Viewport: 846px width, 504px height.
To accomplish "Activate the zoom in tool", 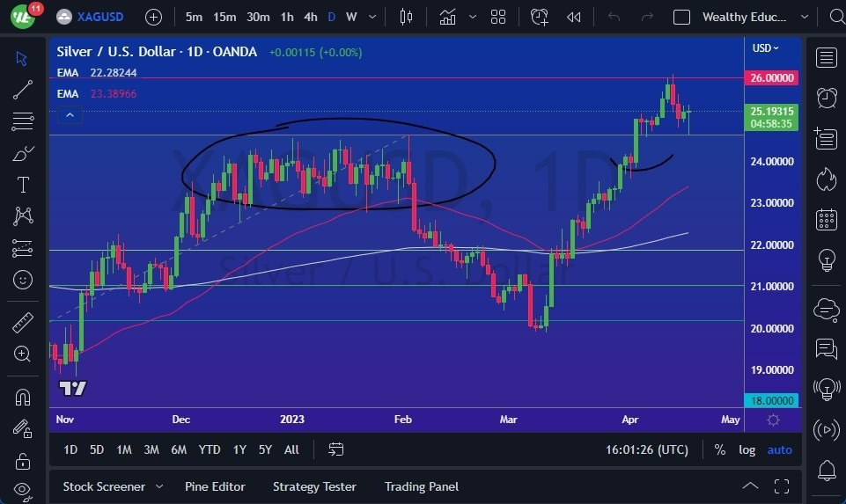I will pyautogui.click(x=22, y=354).
